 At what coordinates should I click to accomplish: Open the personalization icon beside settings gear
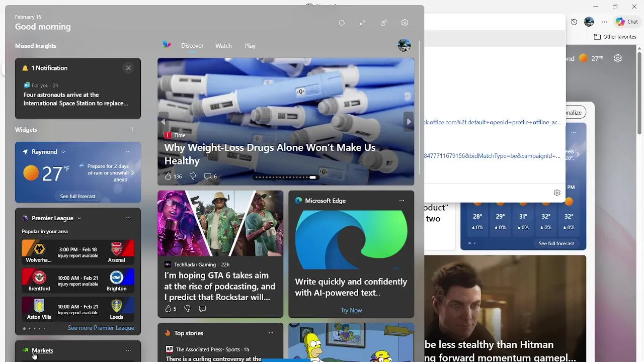pyautogui.click(x=384, y=23)
